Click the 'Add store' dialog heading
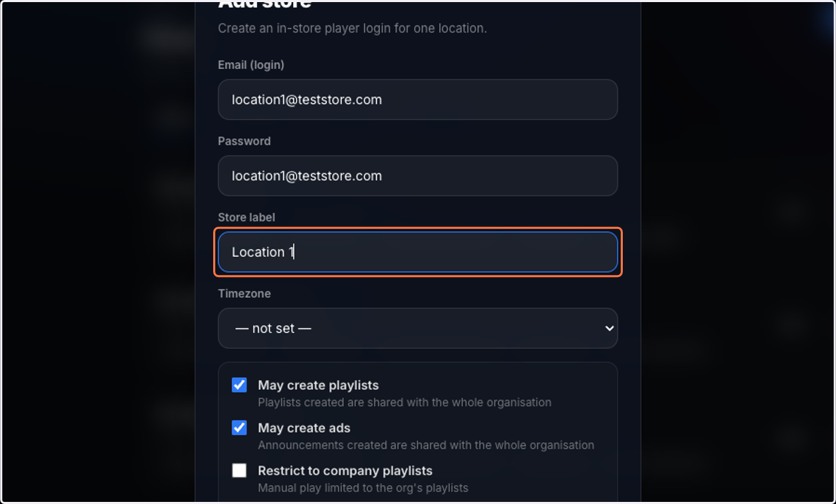836x504 pixels. [264, 4]
